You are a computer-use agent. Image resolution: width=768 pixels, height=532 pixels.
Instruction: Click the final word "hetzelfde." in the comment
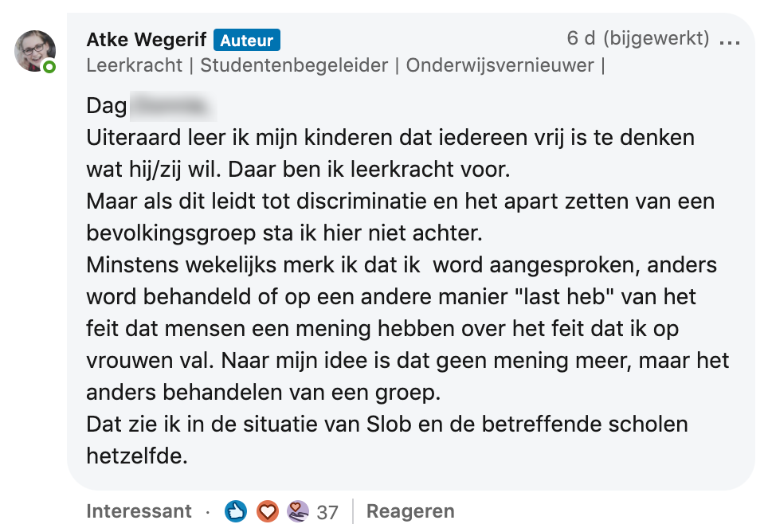[137, 456]
